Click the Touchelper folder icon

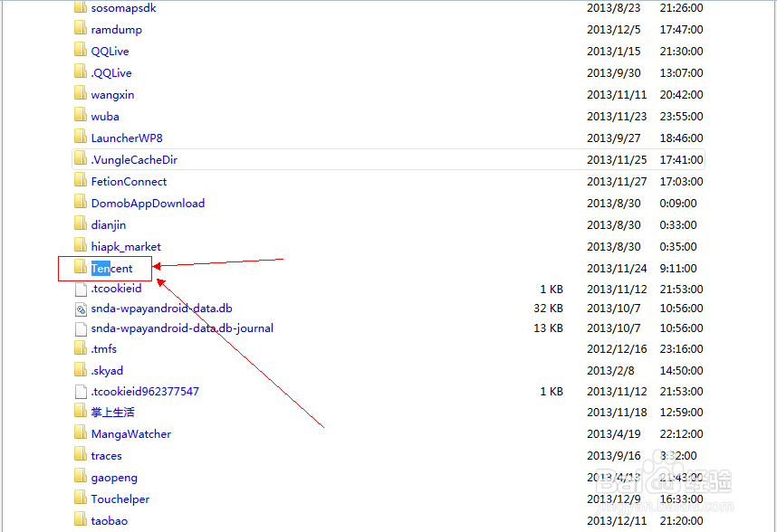[81, 498]
